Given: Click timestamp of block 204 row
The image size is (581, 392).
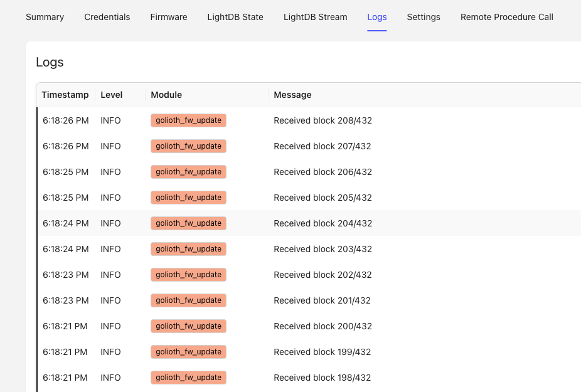Looking at the screenshot, I should [x=66, y=223].
